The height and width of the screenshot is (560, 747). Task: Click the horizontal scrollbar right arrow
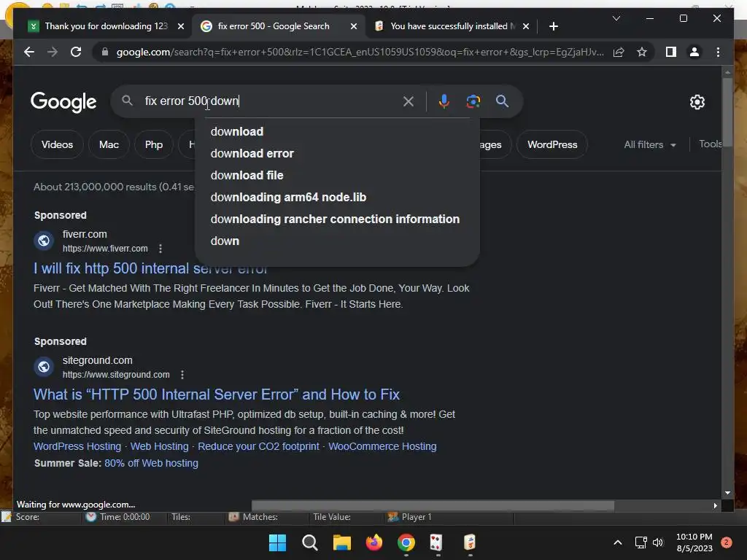pos(715,506)
